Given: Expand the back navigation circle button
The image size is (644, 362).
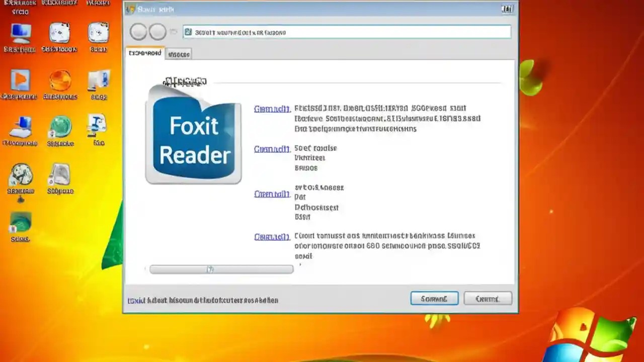Looking at the screenshot, I should (138, 31).
